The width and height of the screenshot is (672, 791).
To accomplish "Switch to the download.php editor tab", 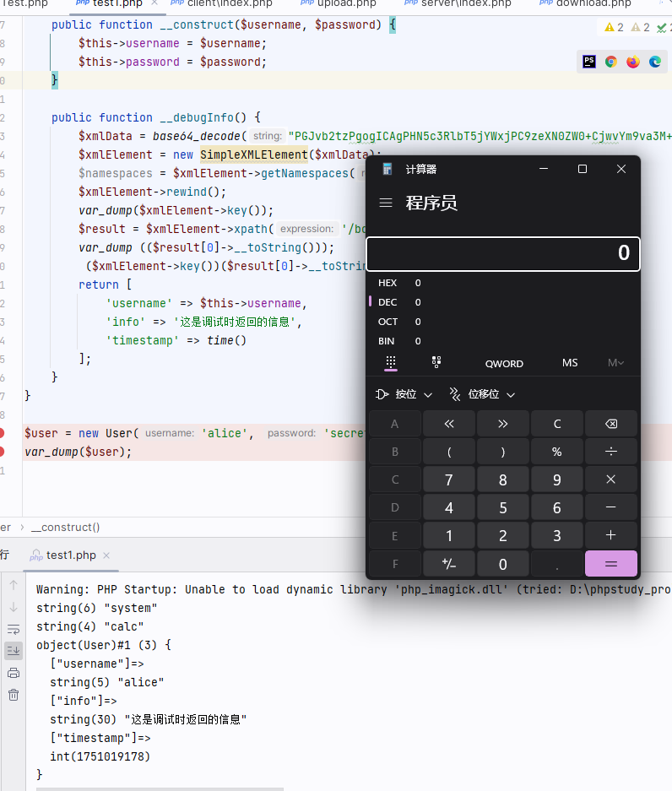I will pos(593,3).
